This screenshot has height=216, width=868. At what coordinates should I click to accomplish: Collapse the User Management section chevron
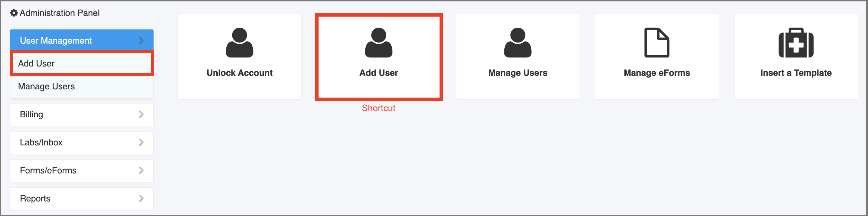[x=141, y=40]
